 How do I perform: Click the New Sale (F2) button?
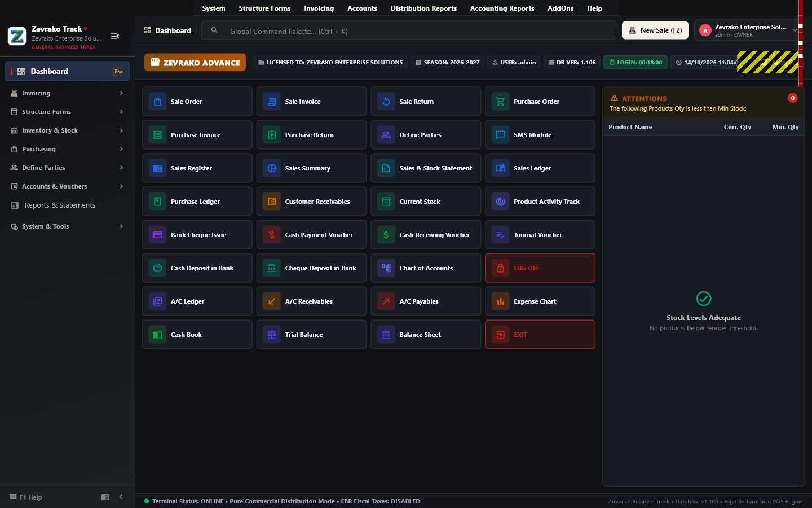(x=655, y=30)
